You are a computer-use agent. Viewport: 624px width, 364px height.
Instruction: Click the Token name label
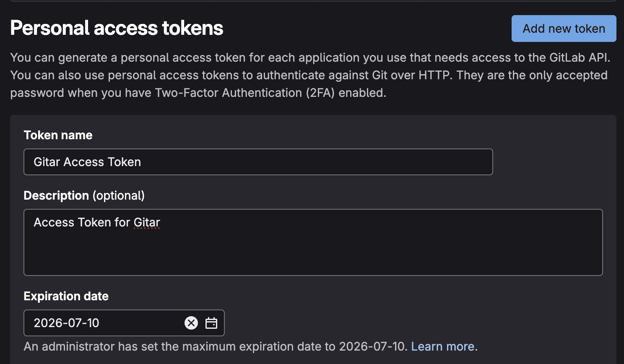pos(58,135)
